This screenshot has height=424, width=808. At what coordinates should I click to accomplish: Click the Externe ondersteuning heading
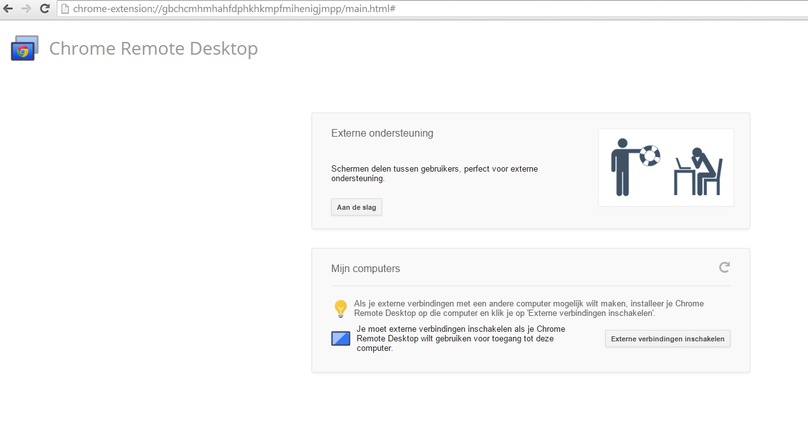(382, 133)
